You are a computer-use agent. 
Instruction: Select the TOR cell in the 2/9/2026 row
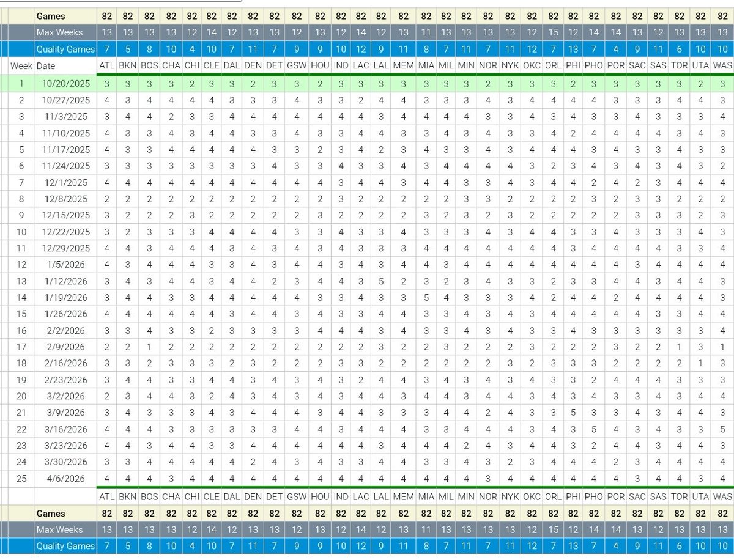click(680, 347)
